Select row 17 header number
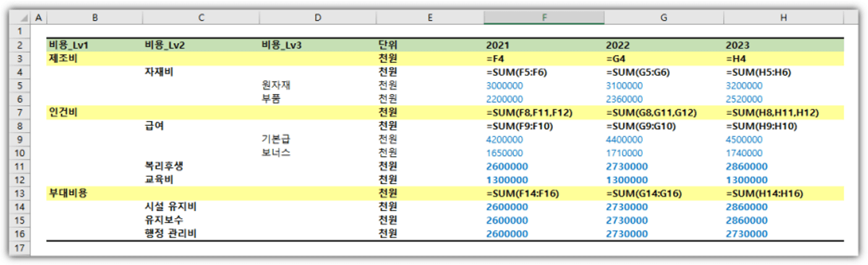This screenshot has height=265, width=868. point(19,247)
